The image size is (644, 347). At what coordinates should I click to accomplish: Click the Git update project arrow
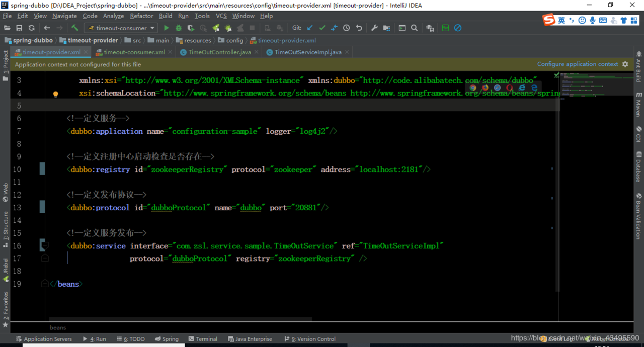[310, 28]
